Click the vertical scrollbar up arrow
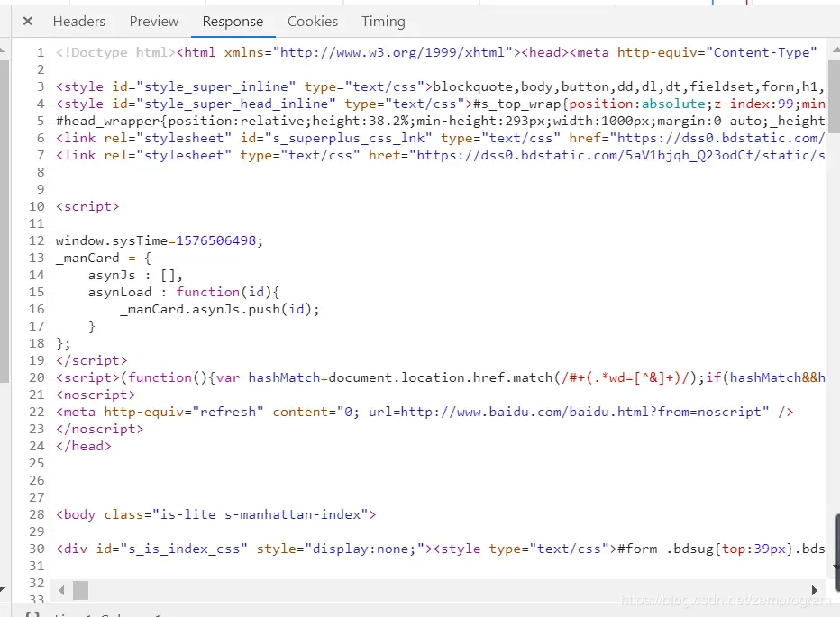 835,50
